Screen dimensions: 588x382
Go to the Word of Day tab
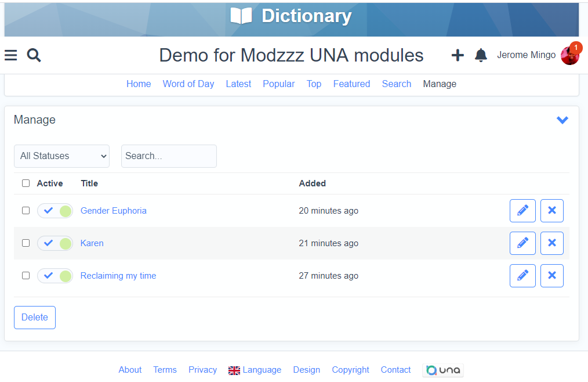(x=188, y=84)
